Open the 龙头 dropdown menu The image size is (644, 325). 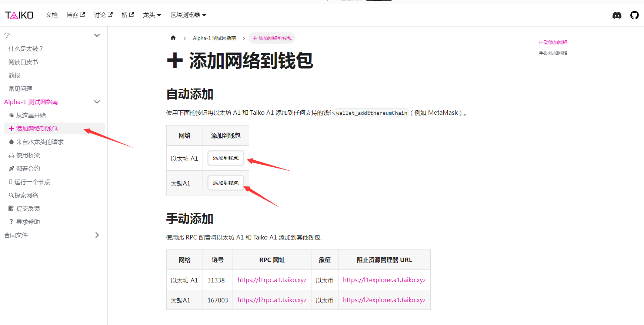click(x=152, y=15)
